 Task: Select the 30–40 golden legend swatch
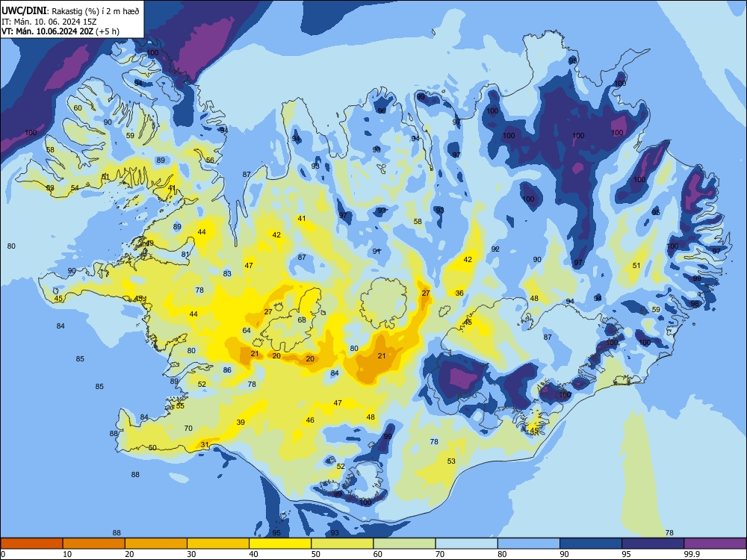coord(218,544)
